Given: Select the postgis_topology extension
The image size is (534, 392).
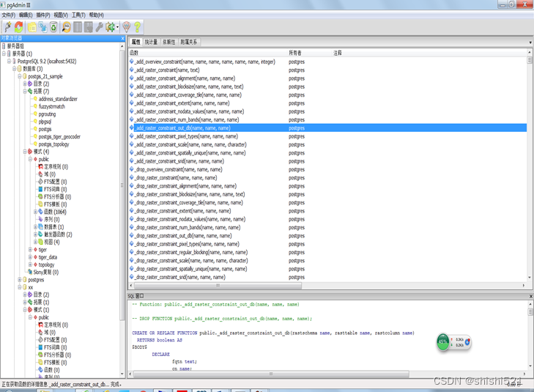Looking at the screenshot, I should tap(53, 144).
